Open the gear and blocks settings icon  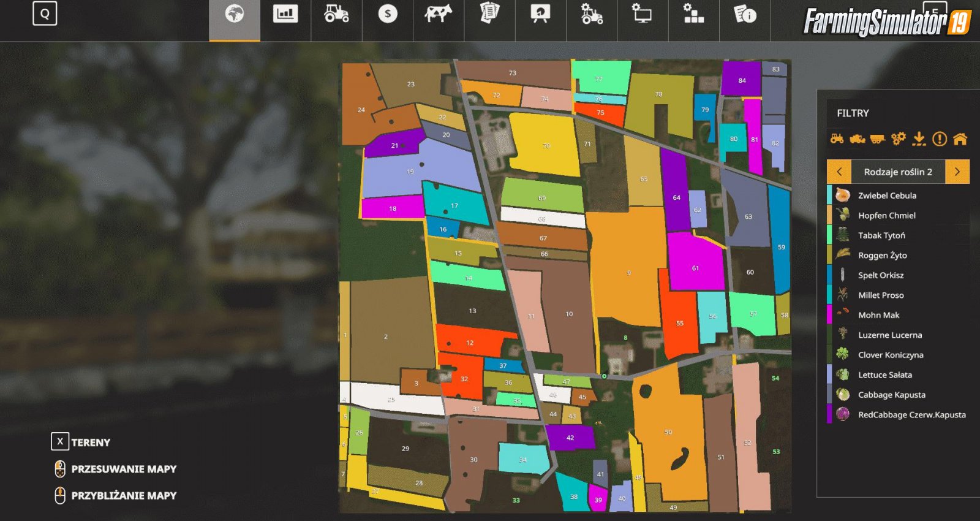pyautogui.click(x=693, y=14)
